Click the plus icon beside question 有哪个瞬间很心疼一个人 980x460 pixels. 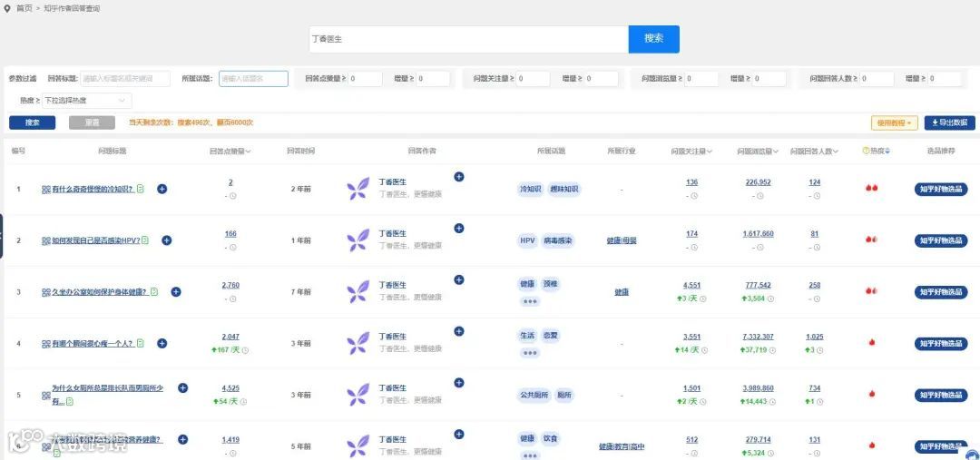tap(162, 343)
